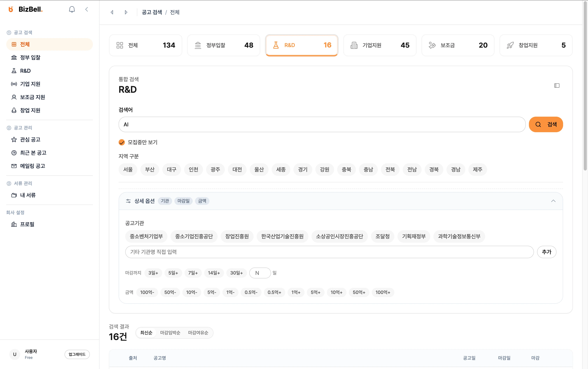Screen dimensions: 588x369
Task: Collapse the 상세 옵션 section chevron
Action: coord(553,201)
